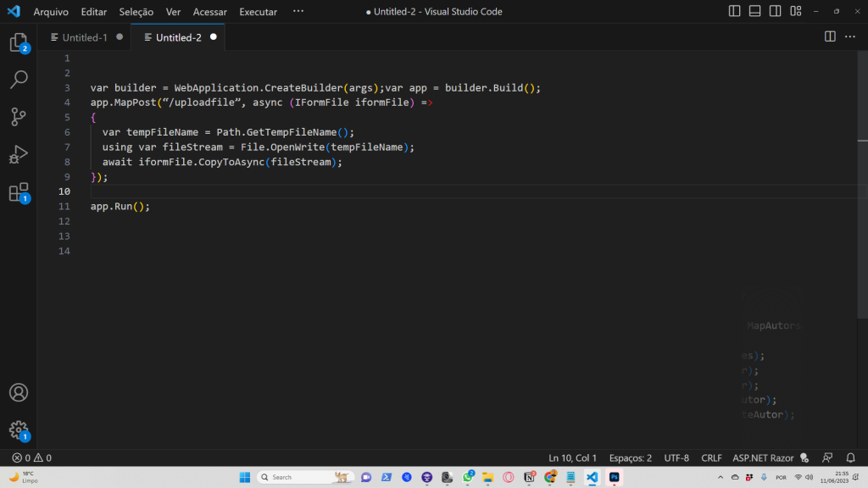The width and height of the screenshot is (868, 488).
Task: Open PowerShell from the taskbar
Action: (387, 477)
